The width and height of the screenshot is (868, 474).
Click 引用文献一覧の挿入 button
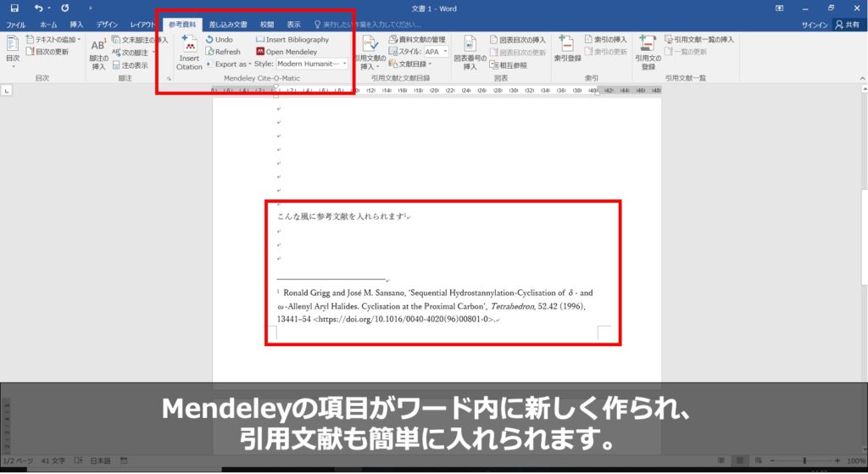point(699,39)
